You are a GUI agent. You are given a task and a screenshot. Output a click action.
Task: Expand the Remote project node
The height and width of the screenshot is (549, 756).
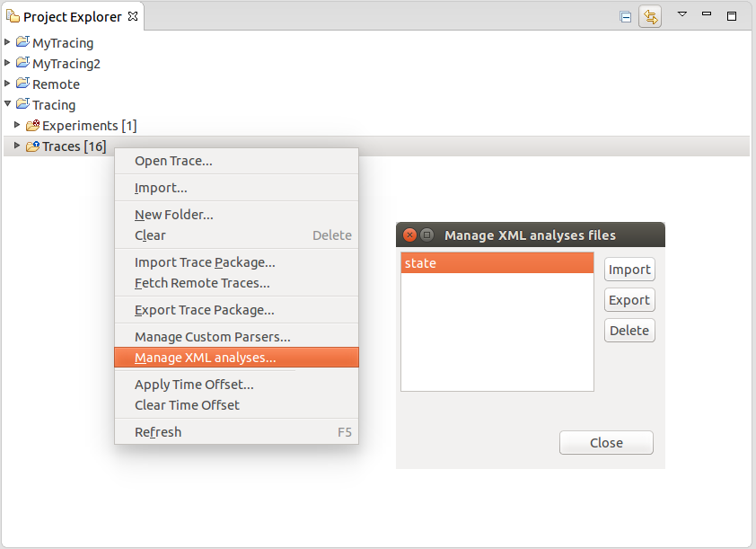8,84
